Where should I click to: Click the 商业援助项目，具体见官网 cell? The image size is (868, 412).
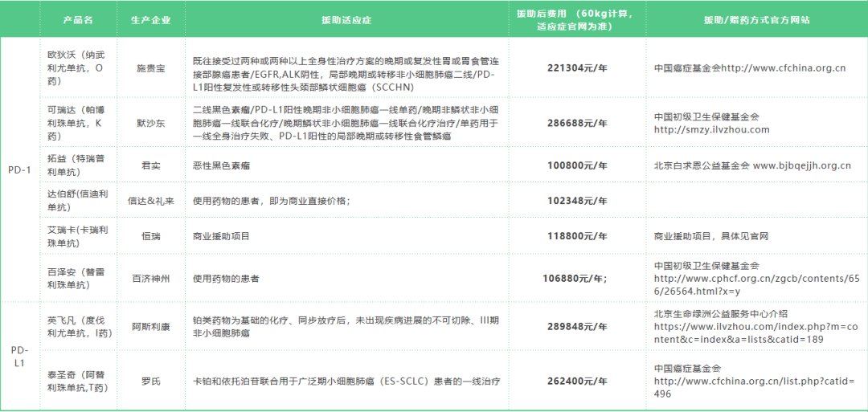point(711,236)
